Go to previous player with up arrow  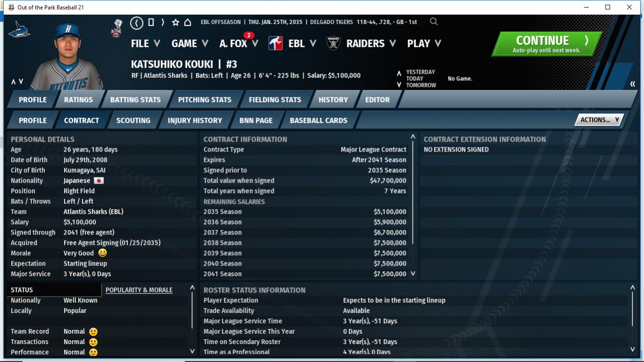(x=14, y=82)
